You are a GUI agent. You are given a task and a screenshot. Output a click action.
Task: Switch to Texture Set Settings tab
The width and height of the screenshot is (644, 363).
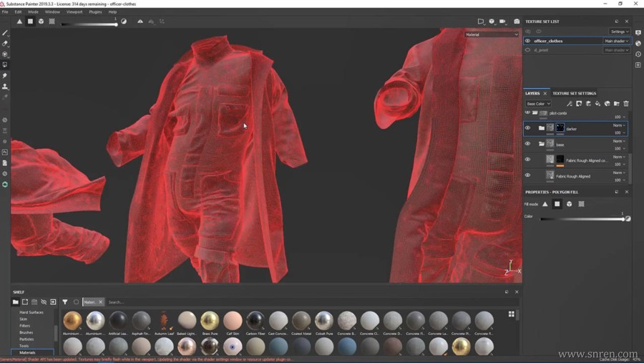click(574, 93)
